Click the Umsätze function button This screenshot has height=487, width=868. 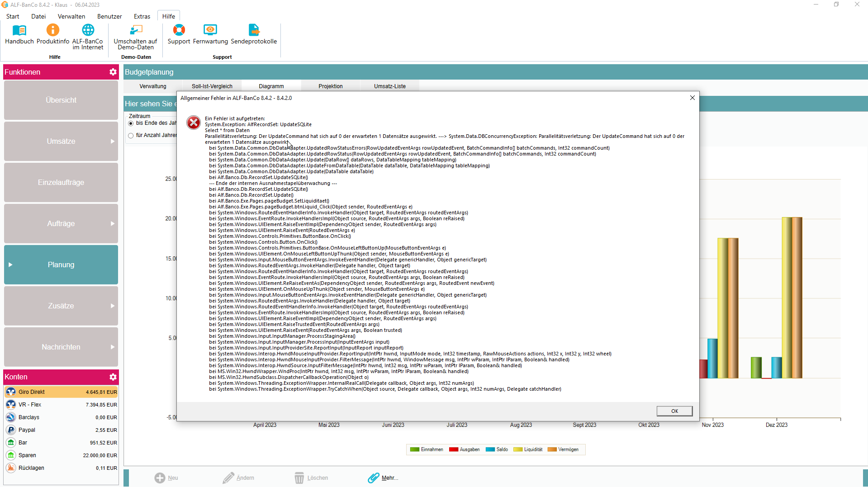[x=61, y=142]
